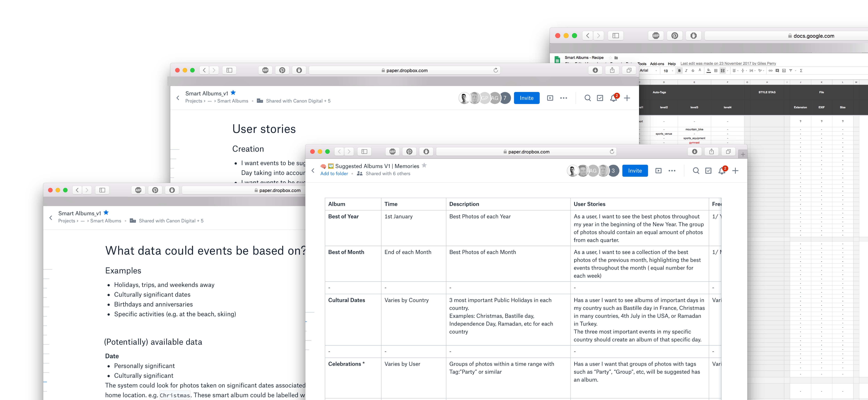
Task: Click Adblock Plus icon in User stories window
Action: [266, 70]
